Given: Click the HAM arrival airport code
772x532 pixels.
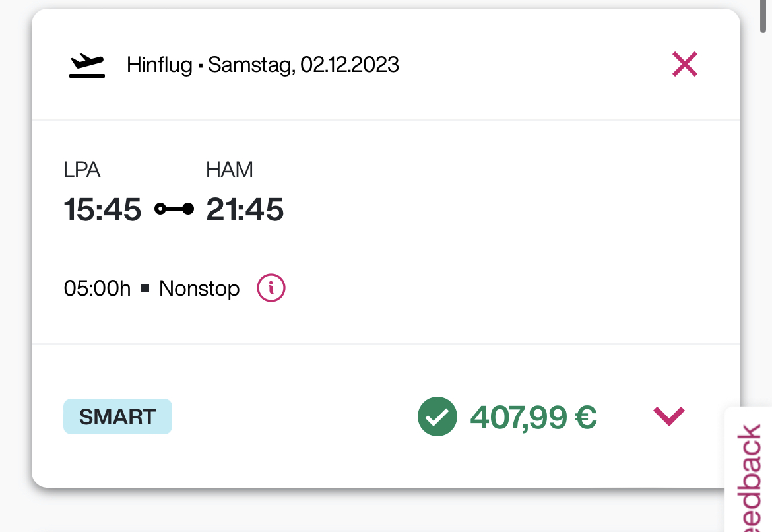Looking at the screenshot, I should point(230,170).
